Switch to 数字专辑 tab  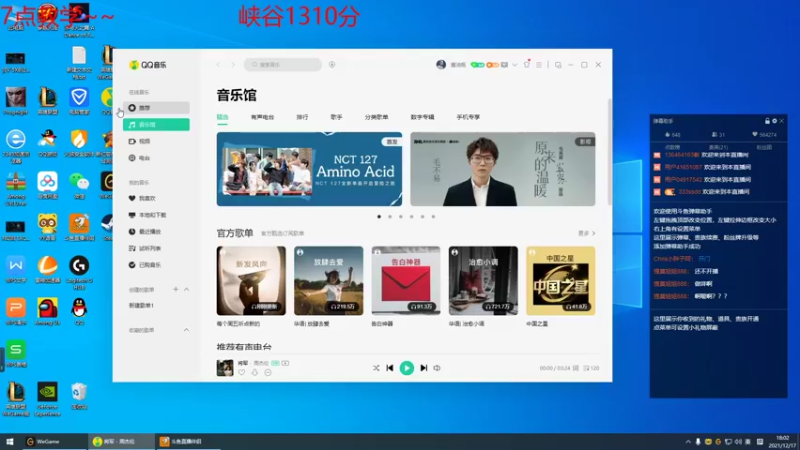[x=422, y=117]
